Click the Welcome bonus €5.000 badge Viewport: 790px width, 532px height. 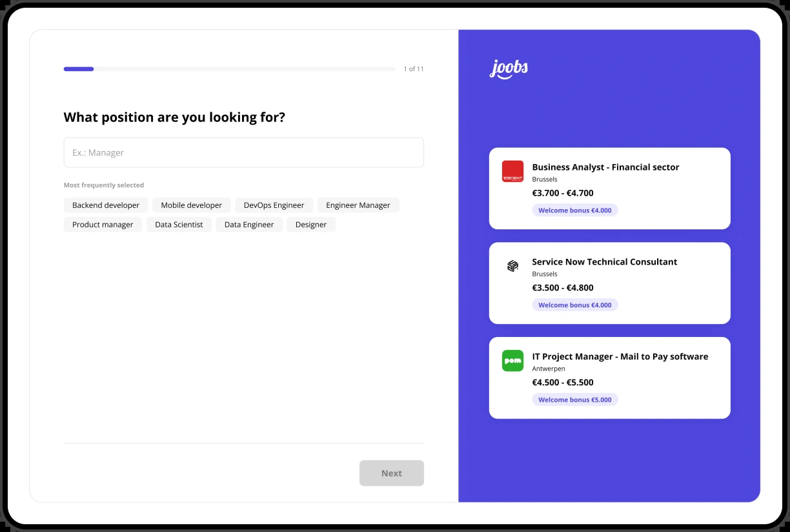click(x=575, y=400)
